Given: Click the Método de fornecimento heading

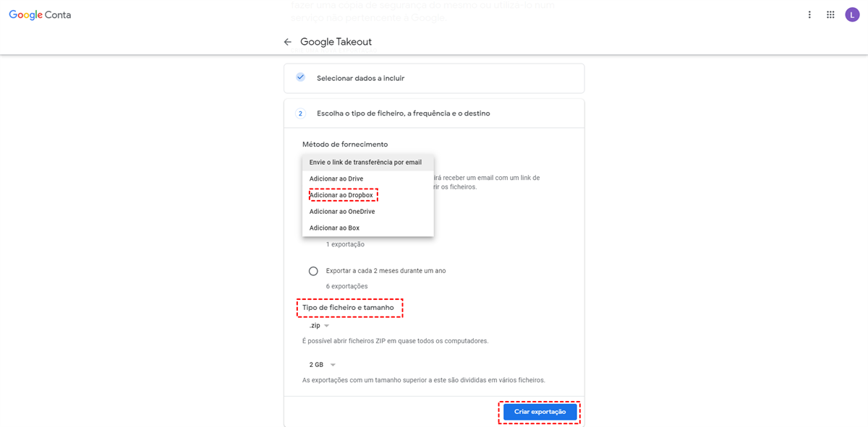Looking at the screenshot, I should [345, 145].
